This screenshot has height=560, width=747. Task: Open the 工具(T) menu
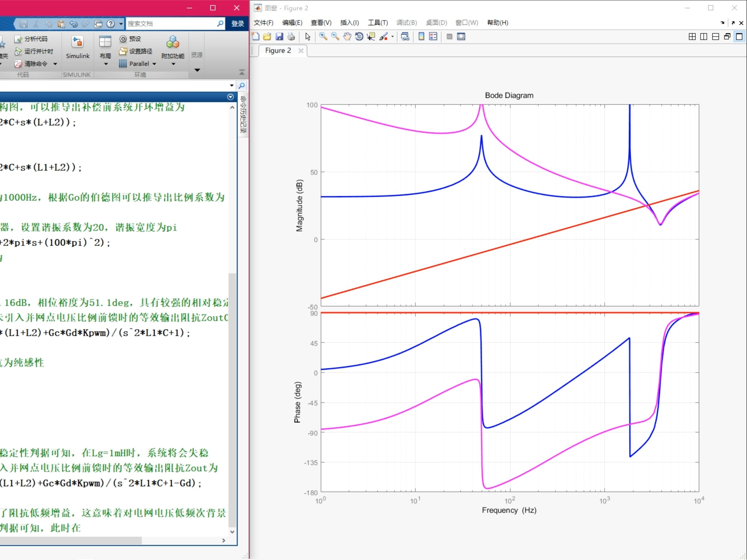pos(378,23)
